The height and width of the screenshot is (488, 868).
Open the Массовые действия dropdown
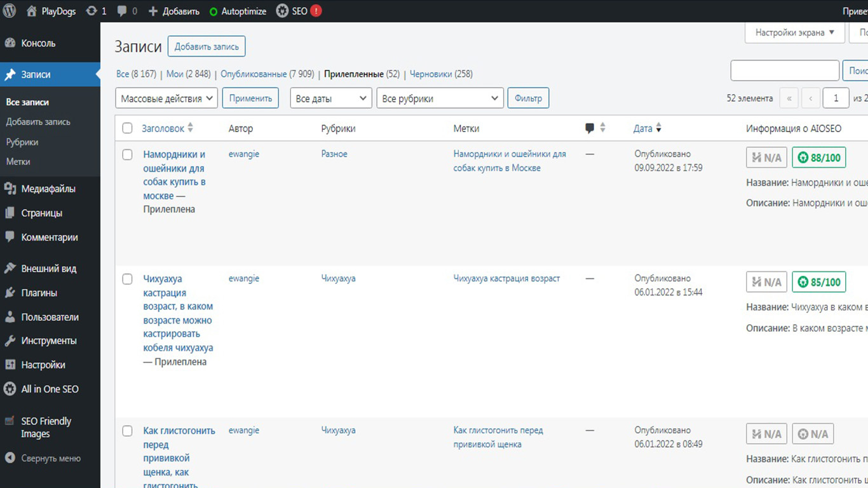coord(166,98)
